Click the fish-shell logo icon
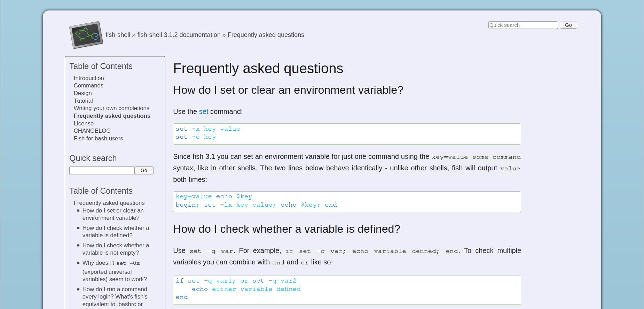644x309 pixels. click(86, 35)
